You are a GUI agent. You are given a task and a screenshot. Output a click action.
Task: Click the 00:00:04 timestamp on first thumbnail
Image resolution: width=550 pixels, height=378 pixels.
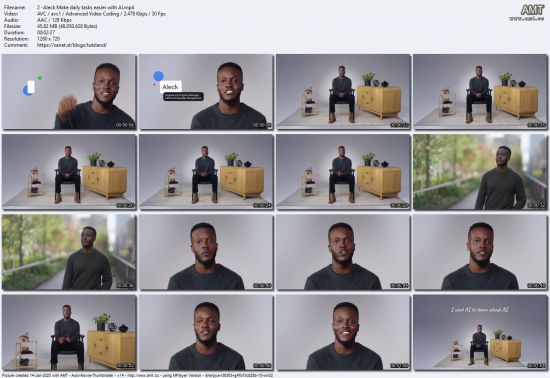tap(125, 125)
